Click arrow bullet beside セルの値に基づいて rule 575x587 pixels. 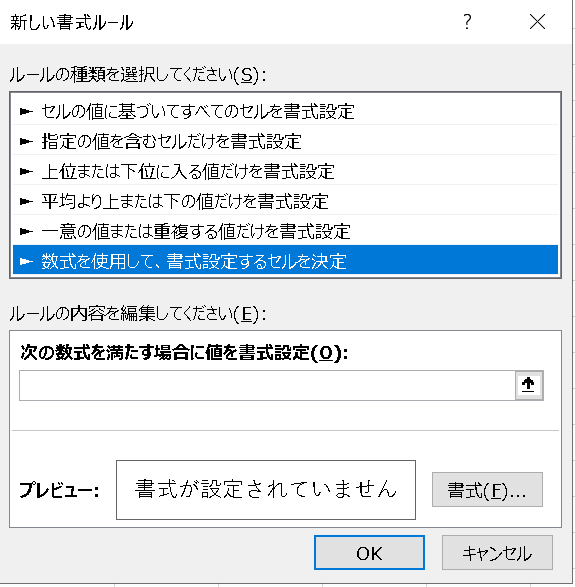[26, 111]
